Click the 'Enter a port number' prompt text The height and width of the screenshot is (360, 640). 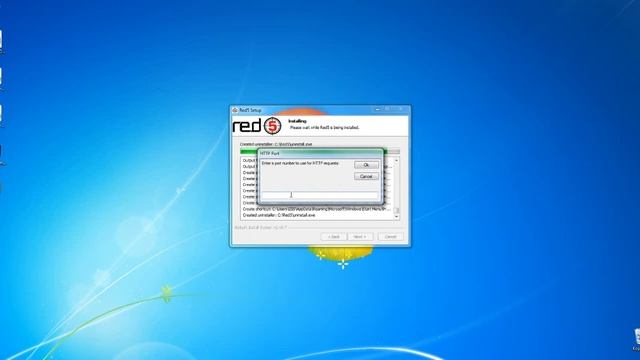pos(300,163)
